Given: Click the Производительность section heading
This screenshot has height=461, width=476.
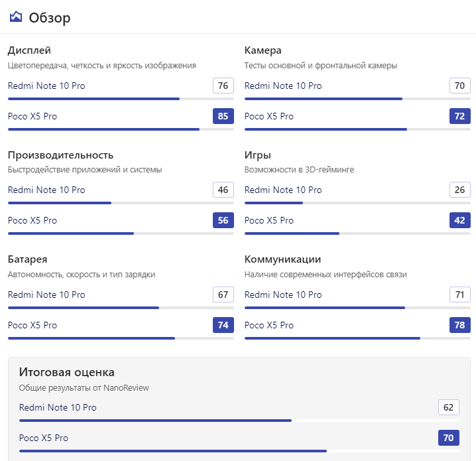Looking at the screenshot, I should pyautogui.click(x=60, y=155).
